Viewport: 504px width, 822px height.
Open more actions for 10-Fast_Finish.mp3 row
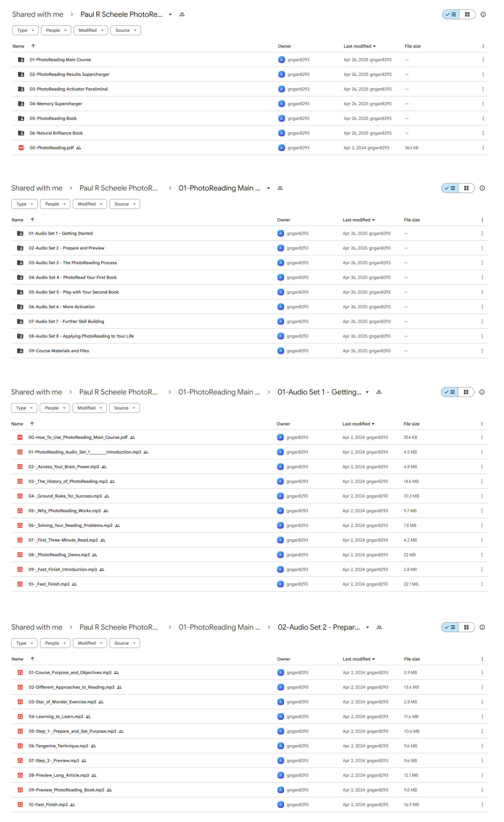(x=482, y=805)
